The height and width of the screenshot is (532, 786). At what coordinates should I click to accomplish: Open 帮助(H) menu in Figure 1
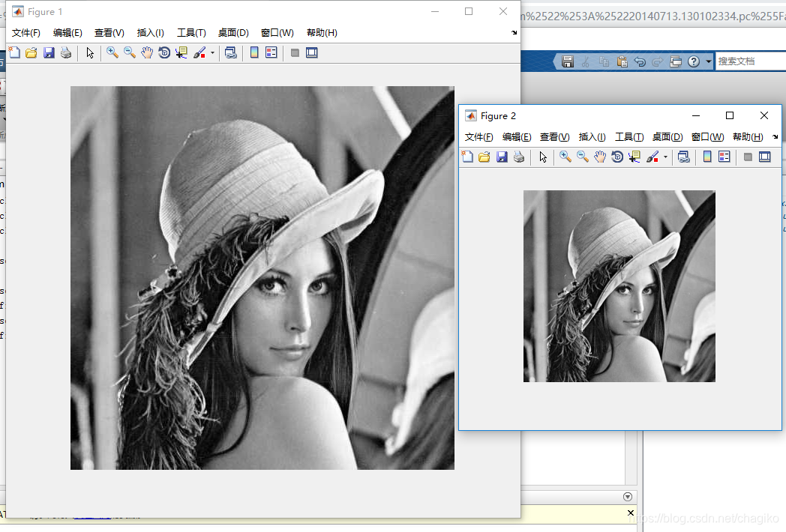322,32
